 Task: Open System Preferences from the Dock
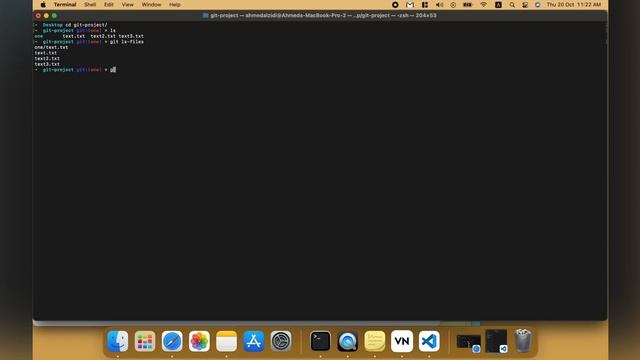pyautogui.click(x=281, y=341)
